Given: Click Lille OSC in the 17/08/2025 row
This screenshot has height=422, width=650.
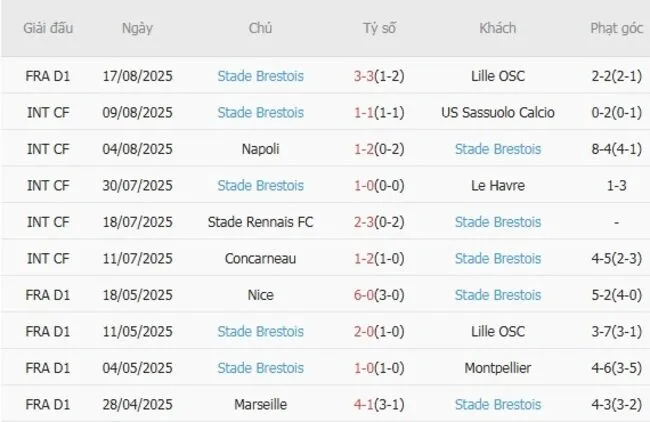Looking at the screenshot, I should pyautogui.click(x=497, y=76).
